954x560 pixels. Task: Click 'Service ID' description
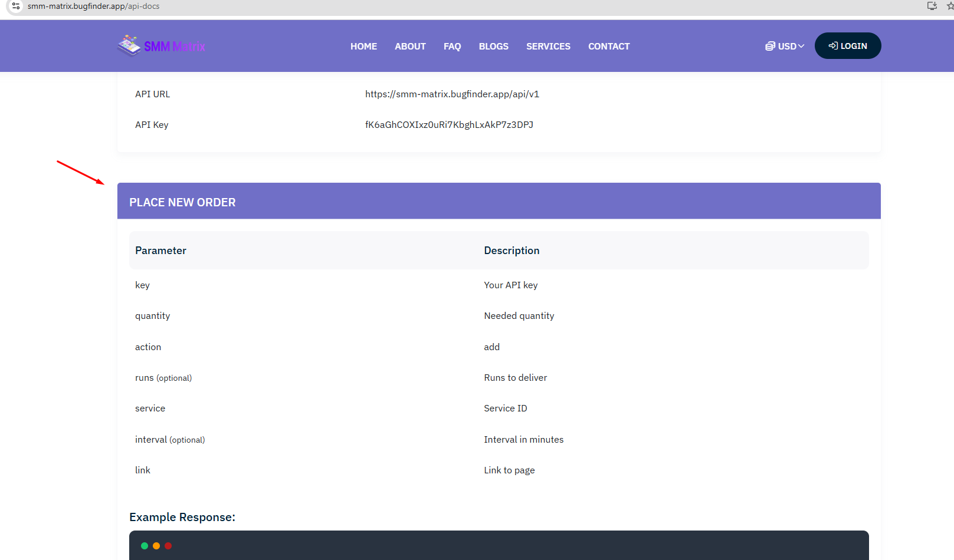[x=506, y=409]
